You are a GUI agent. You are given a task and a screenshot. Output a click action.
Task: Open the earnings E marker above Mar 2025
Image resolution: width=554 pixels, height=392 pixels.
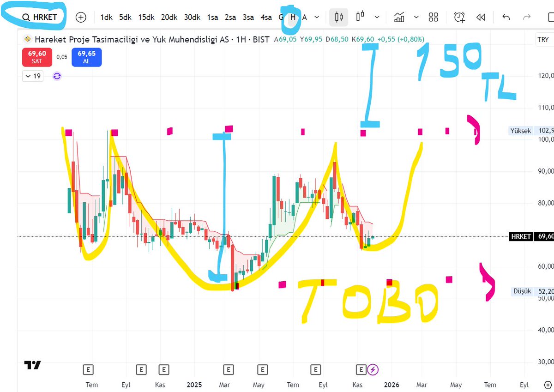point(228,369)
